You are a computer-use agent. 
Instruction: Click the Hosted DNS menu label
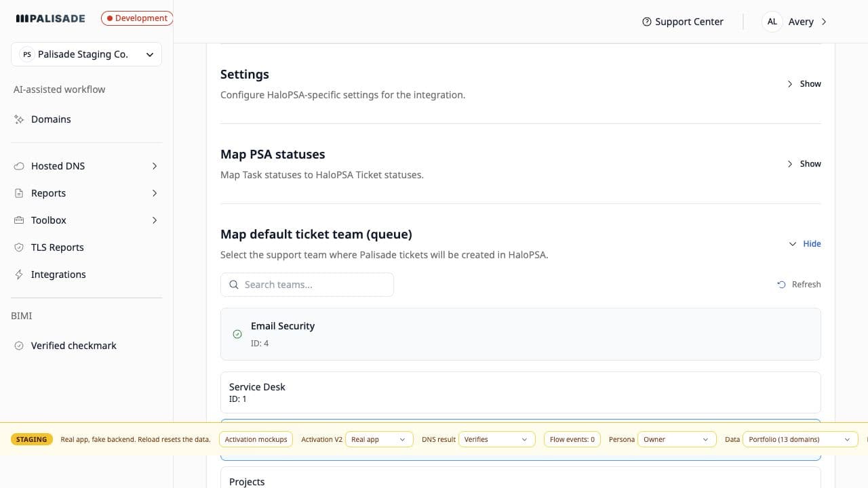point(58,166)
